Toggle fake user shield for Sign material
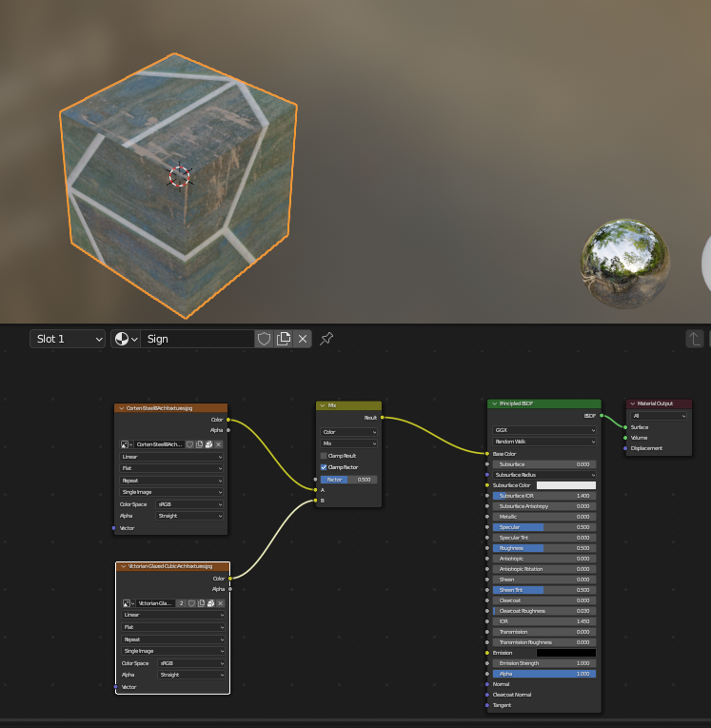 [x=264, y=339]
